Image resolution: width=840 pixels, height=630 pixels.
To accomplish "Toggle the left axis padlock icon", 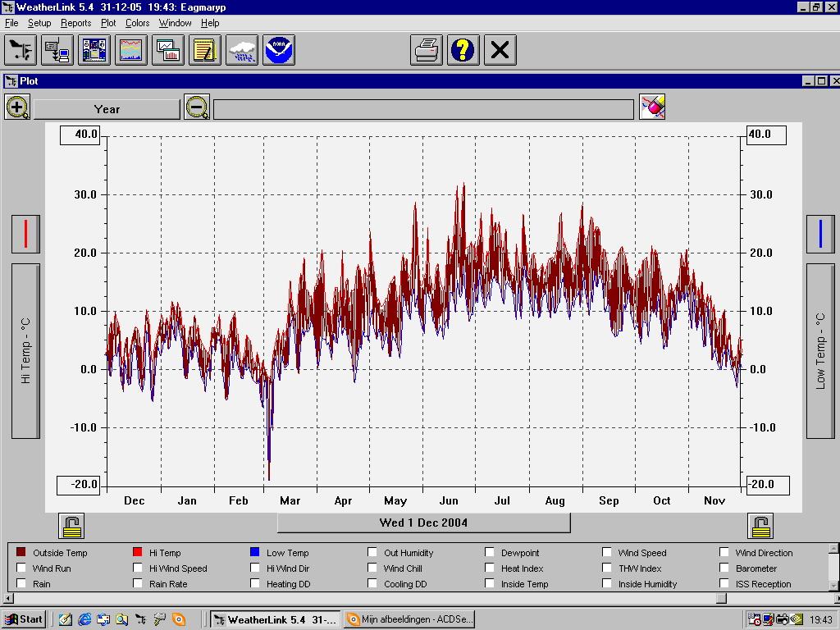I will pos(71,526).
